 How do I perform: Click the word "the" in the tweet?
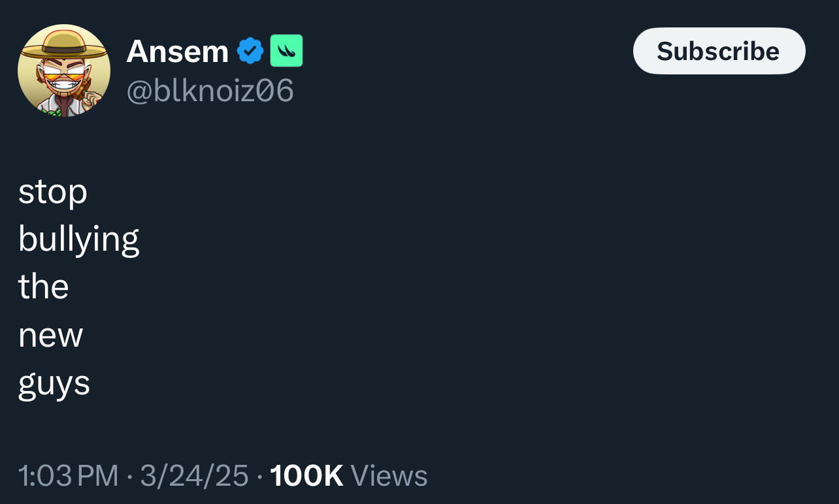click(x=44, y=287)
